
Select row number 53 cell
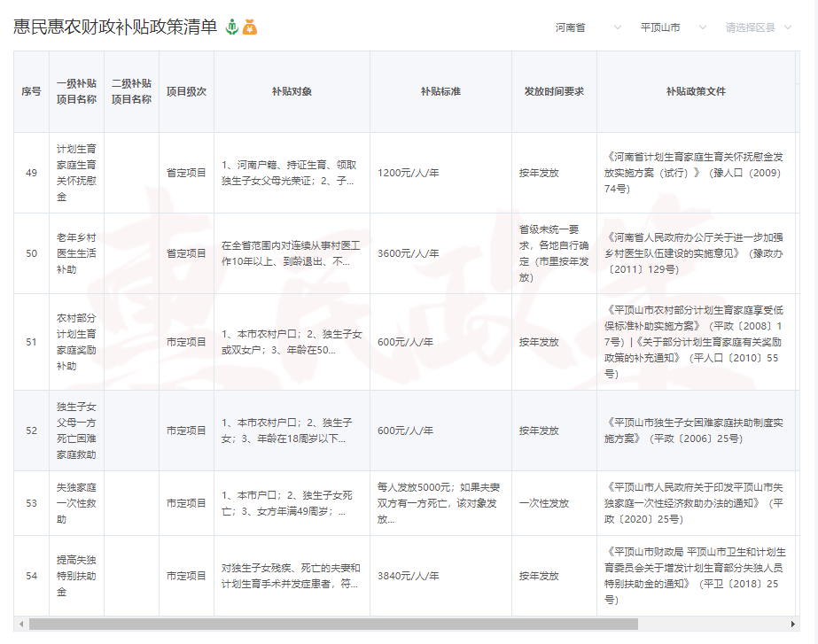point(31,503)
